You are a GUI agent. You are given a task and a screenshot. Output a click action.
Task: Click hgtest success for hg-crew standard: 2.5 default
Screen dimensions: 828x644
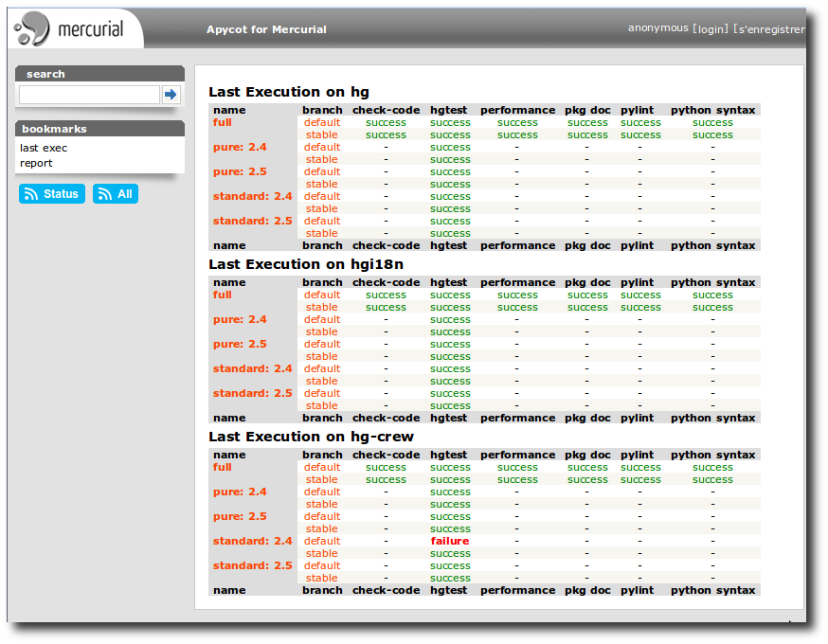click(450, 566)
